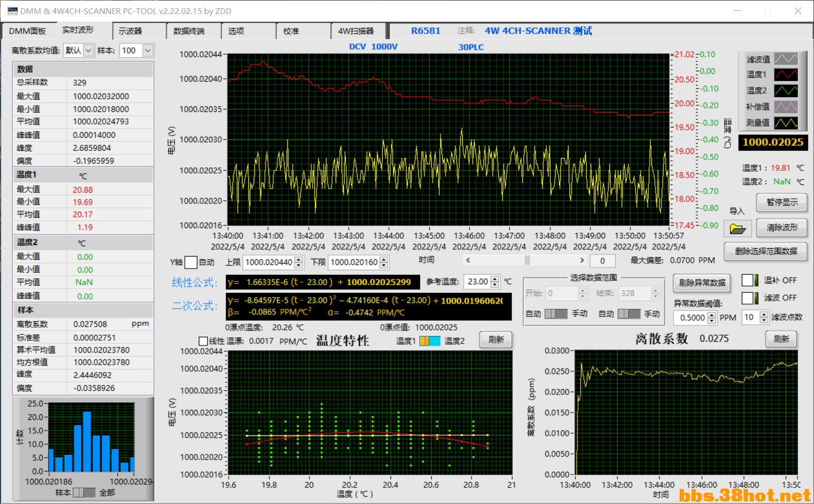The width and height of the screenshot is (814, 504).
Task: Click the 1000.02025 measurement readout
Action: tap(773, 143)
